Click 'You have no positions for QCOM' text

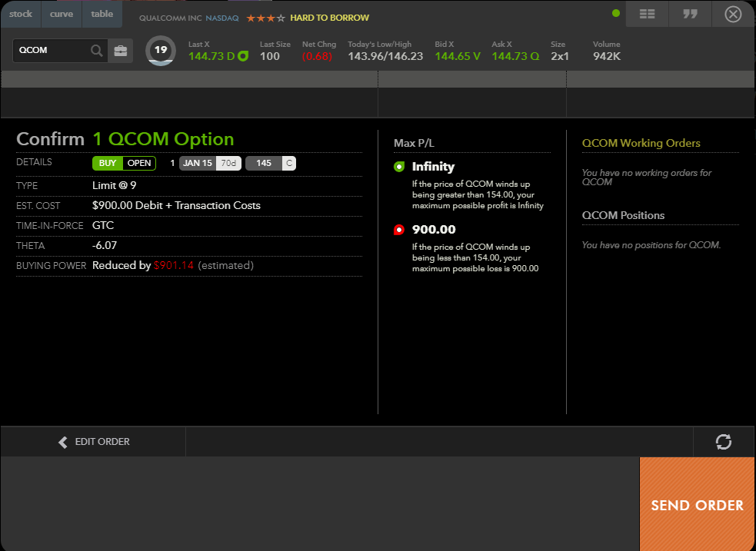(x=651, y=245)
